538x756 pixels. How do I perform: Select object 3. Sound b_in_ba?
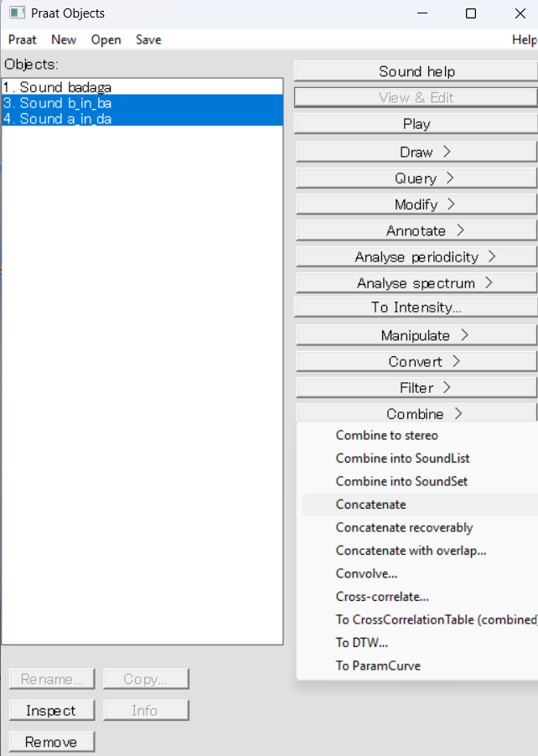(x=142, y=103)
